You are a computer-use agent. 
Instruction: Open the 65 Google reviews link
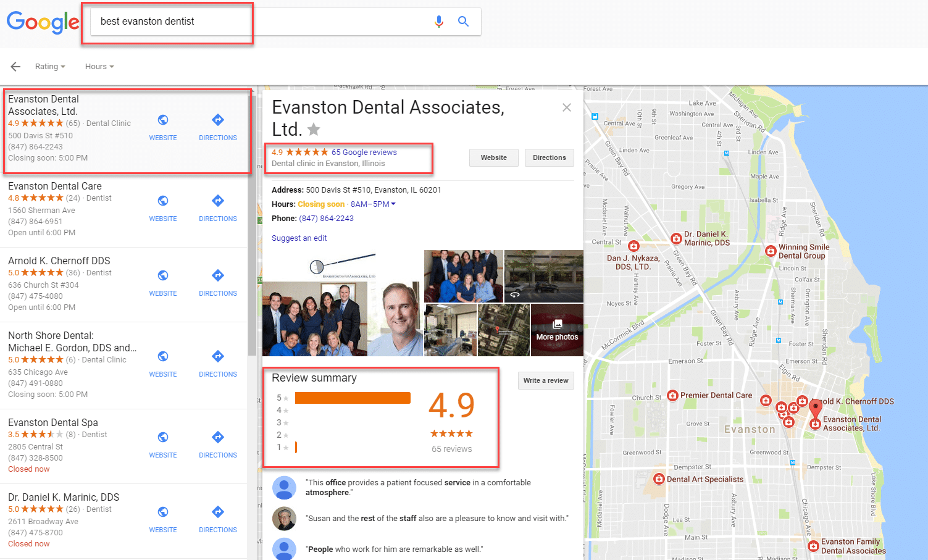click(x=364, y=153)
